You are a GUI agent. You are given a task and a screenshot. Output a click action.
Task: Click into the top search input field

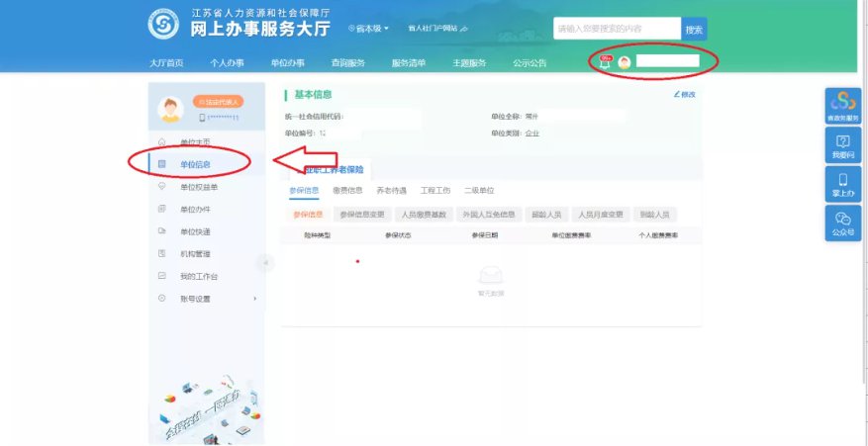point(618,29)
